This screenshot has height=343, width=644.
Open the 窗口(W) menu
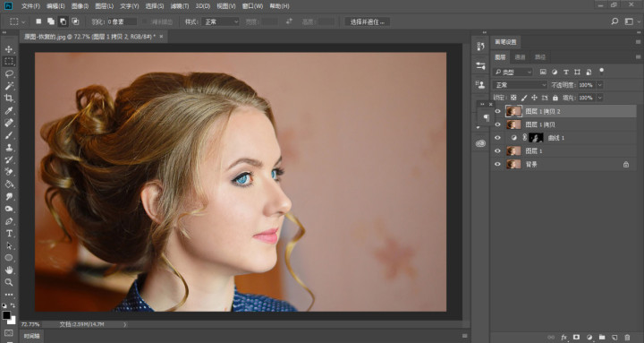click(x=252, y=6)
